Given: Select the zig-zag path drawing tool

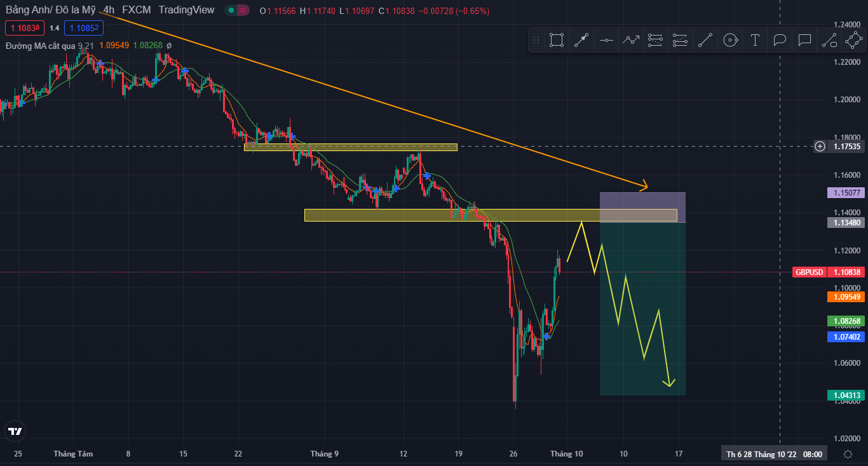Looking at the screenshot, I should 631,40.
